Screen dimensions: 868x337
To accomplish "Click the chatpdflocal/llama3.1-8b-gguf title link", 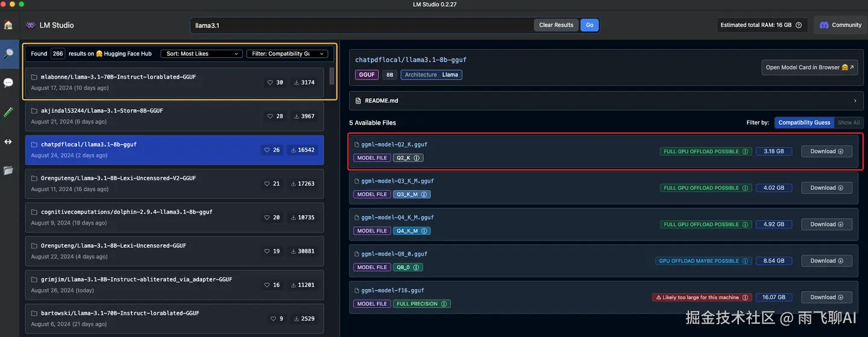I will coord(410,60).
